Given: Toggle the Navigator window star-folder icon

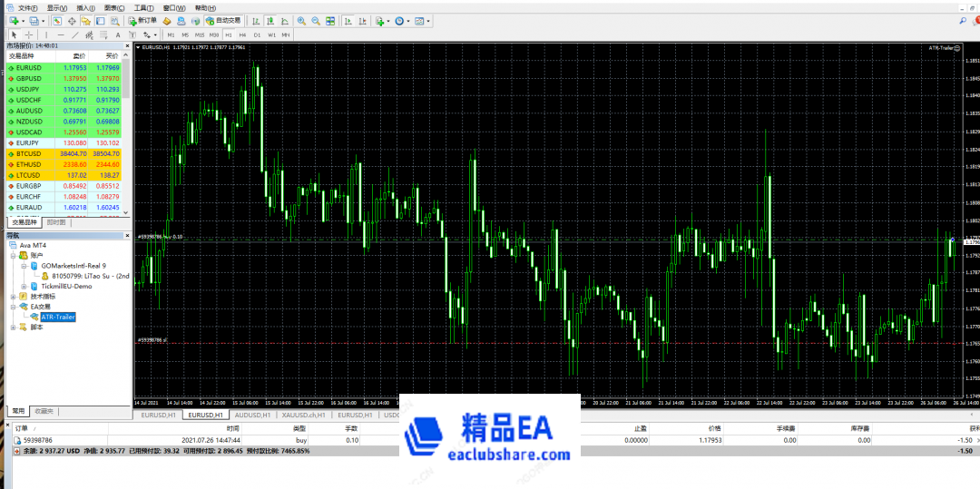Looking at the screenshot, I should [x=86, y=21].
